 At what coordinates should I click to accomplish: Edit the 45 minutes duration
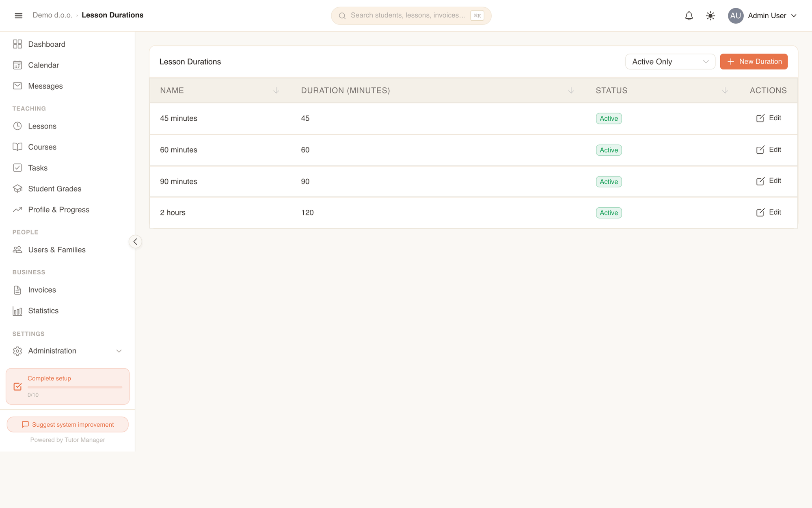point(769,118)
